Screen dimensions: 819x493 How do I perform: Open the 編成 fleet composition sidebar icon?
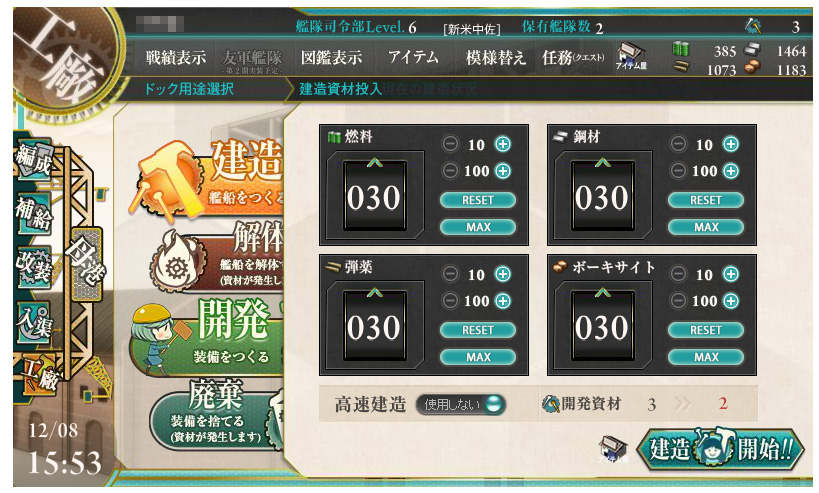pyautogui.click(x=34, y=159)
